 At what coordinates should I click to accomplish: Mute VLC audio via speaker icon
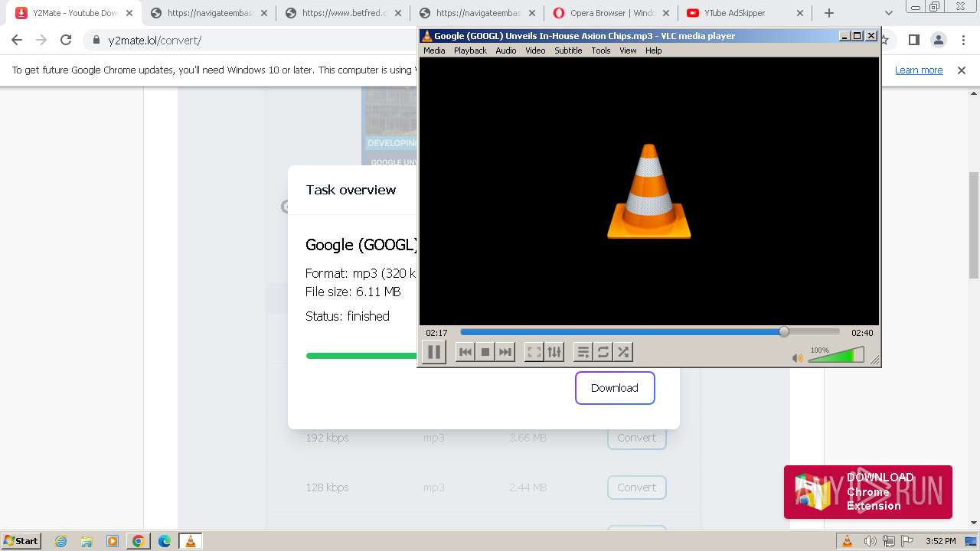tap(797, 357)
